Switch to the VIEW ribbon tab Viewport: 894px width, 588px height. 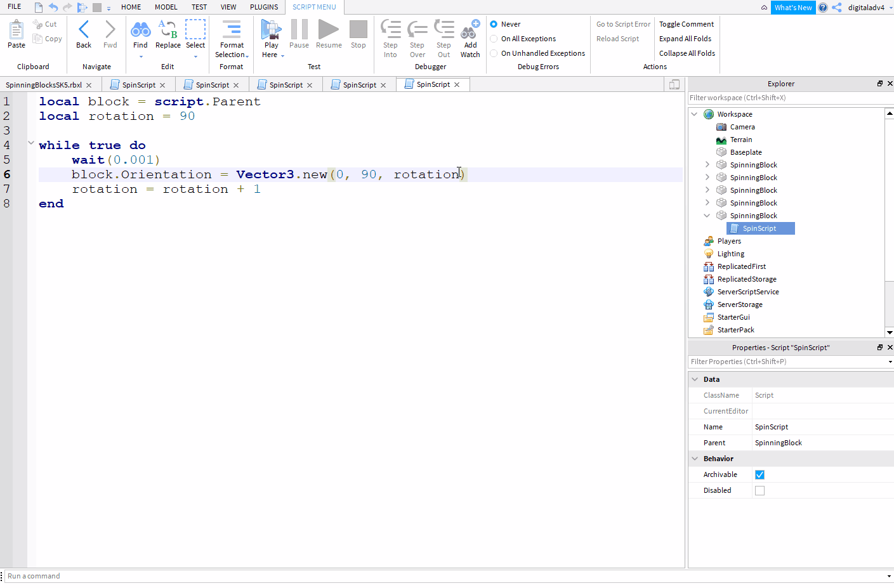[x=228, y=7]
